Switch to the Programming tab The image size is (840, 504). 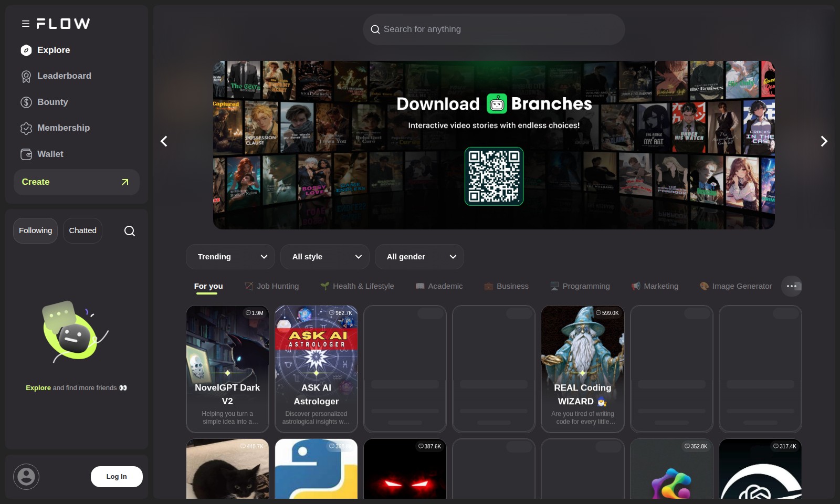click(580, 286)
